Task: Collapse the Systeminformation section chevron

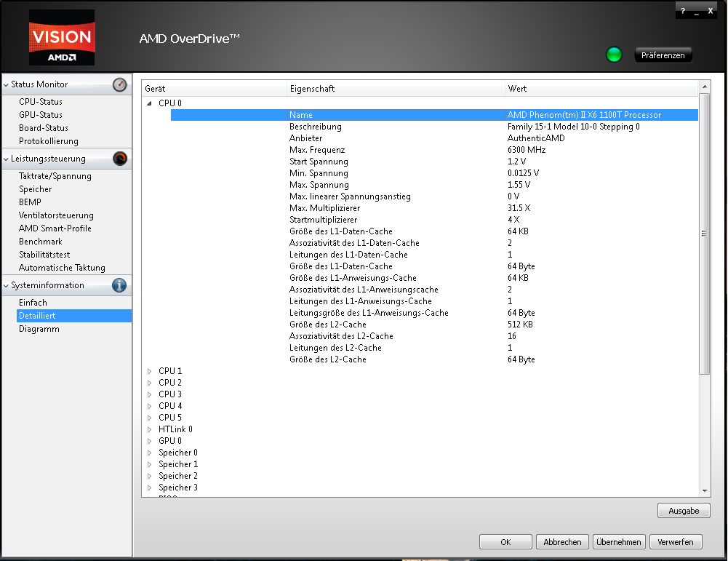Action: coord(6,286)
